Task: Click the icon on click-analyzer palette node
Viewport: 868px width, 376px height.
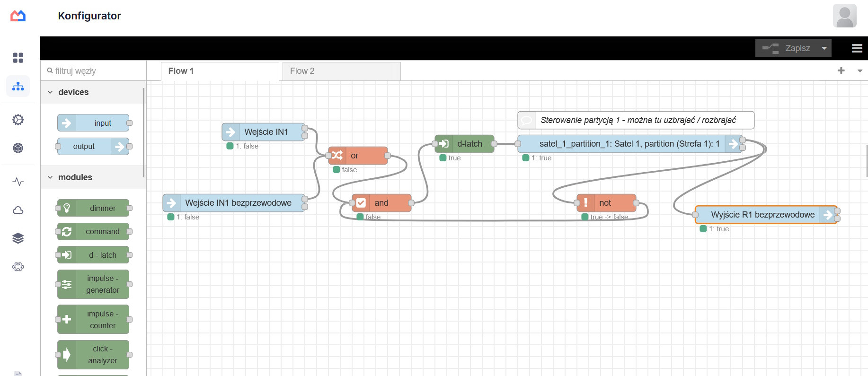Action: (67, 355)
